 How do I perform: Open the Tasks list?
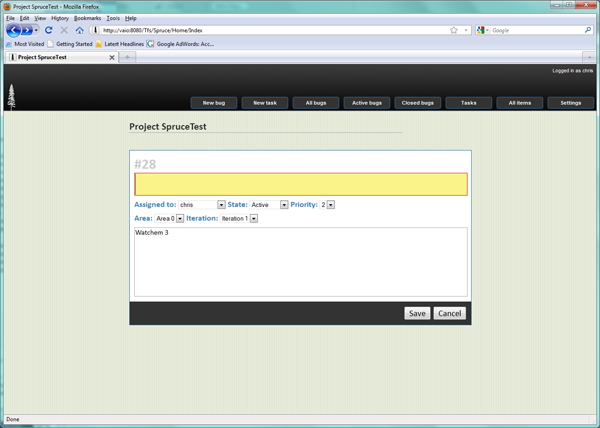(x=468, y=103)
